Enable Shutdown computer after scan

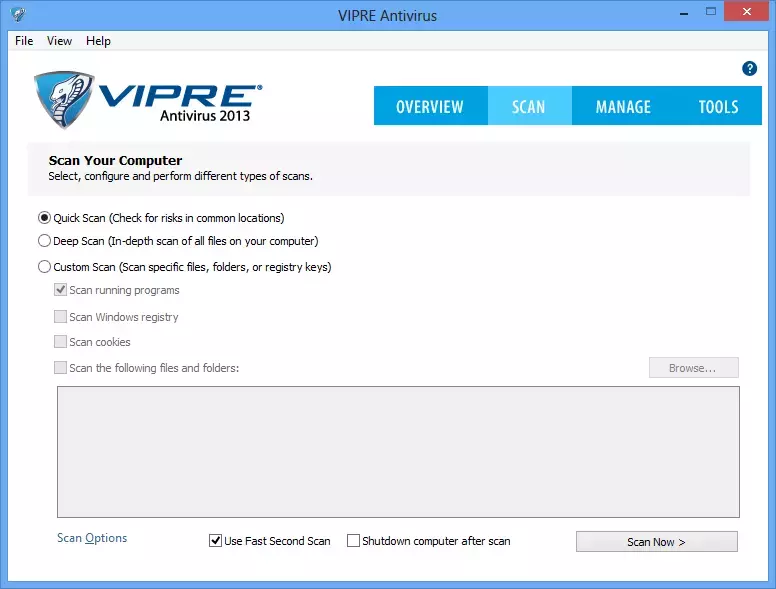click(x=353, y=540)
